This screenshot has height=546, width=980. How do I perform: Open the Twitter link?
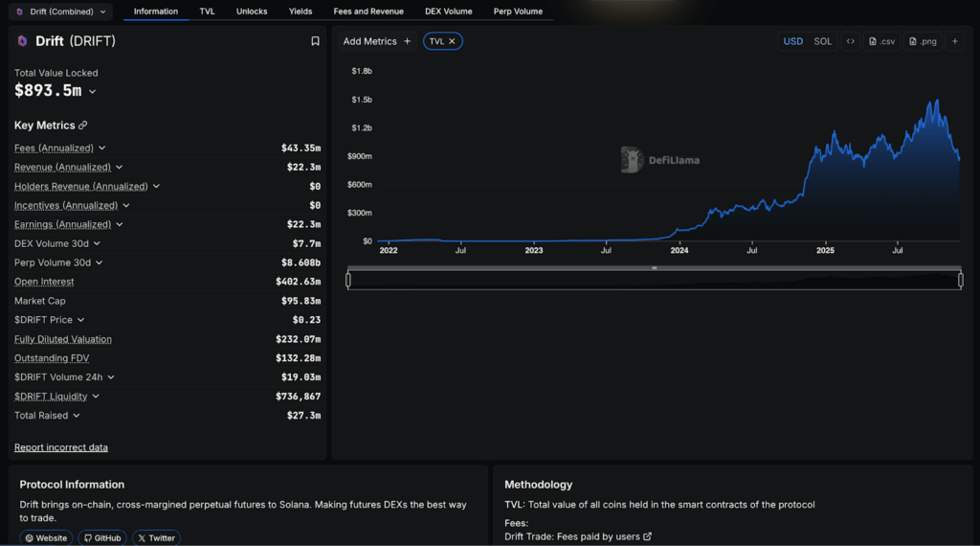click(156, 538)
